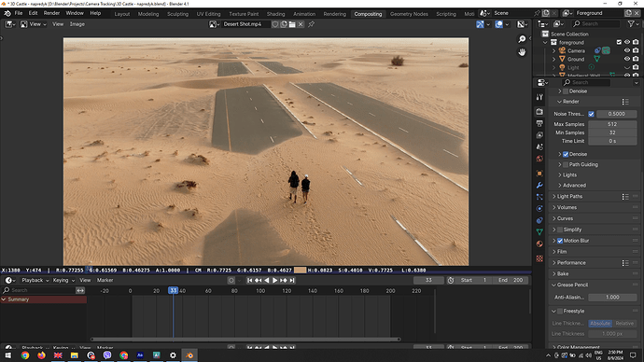Image resolution: width=644 pixels, height=362 pixels.
Task: Click the play reverse button
Action: (x=267, y=280)
